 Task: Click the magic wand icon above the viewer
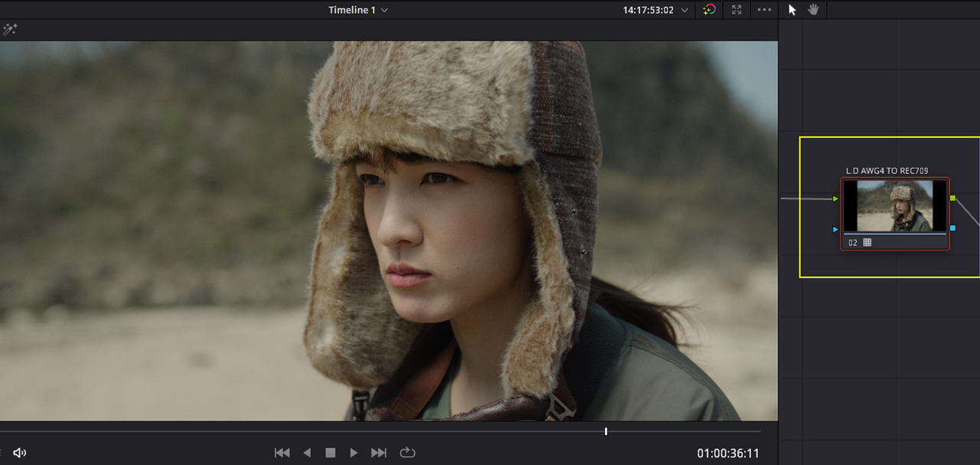pos(10,30)
